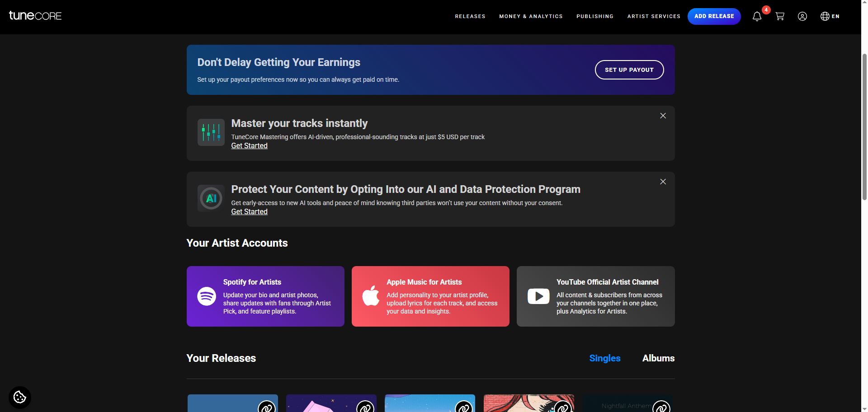This screenshot has height=412, width=868.
Task: Click the YouTube play logo icon
Action: pos(538,296)
